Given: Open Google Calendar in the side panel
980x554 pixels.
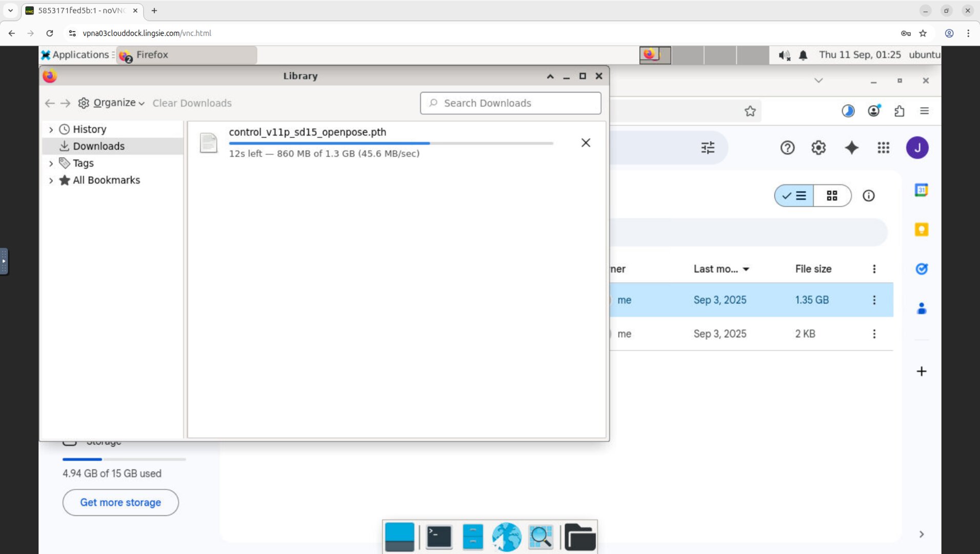Looking at the screenshot, I should (x=921, y=190).
